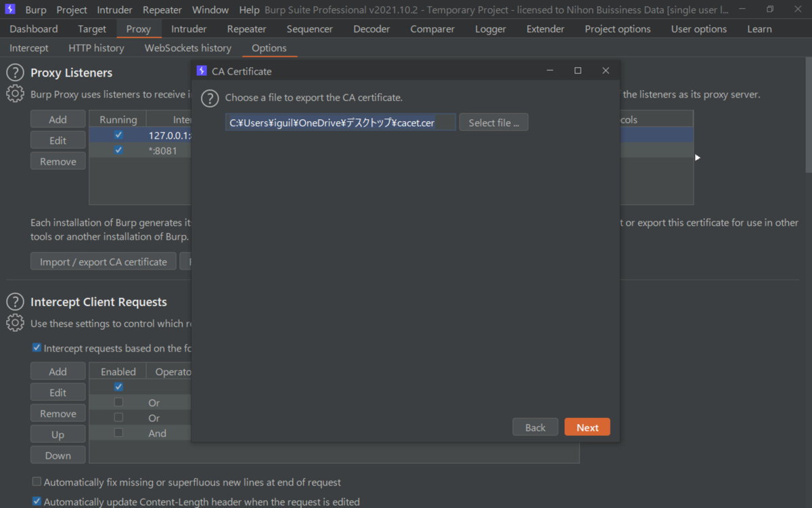Uncheck Running box for 127.0.0.1 listener
Screen dimensions: 812x508
pos(118,135)
